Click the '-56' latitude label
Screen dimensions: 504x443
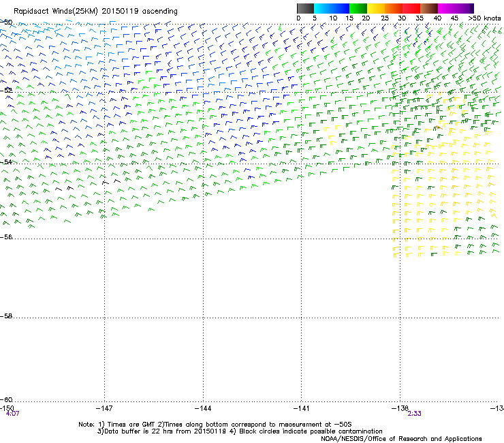click(x=6, y=236)
